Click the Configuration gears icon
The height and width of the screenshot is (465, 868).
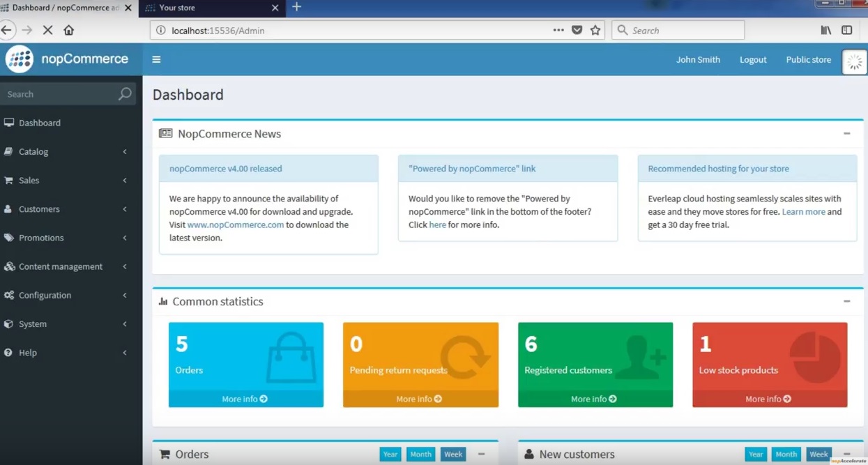tap(9, 295)
